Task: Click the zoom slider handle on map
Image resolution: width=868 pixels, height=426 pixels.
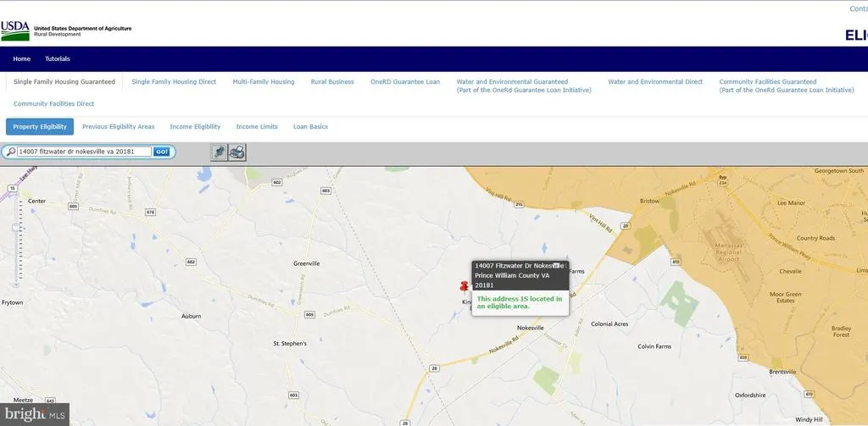Action: [x=16, y=227]
